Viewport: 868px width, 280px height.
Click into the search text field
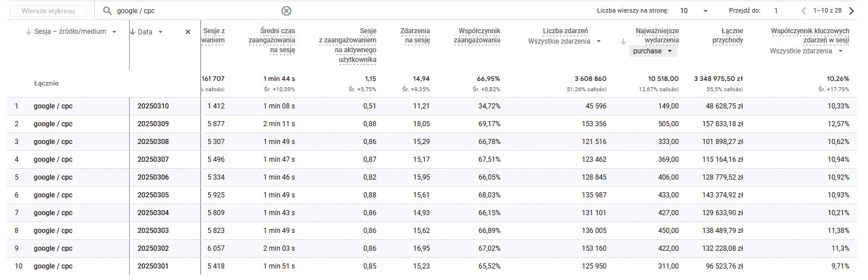(x=195, y=11)
